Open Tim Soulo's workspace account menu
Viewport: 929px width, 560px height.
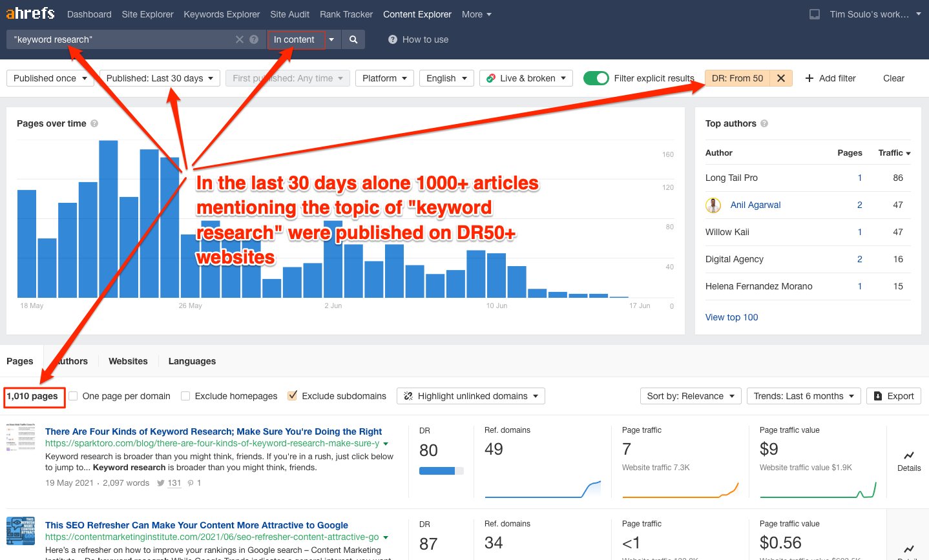875,14
